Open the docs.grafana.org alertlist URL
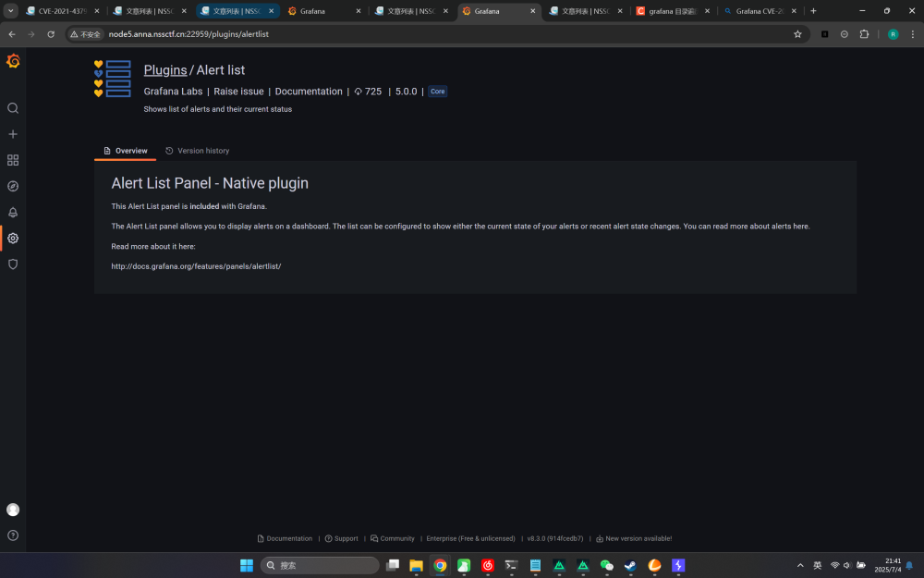924x578 pixels. coord(196,266)
